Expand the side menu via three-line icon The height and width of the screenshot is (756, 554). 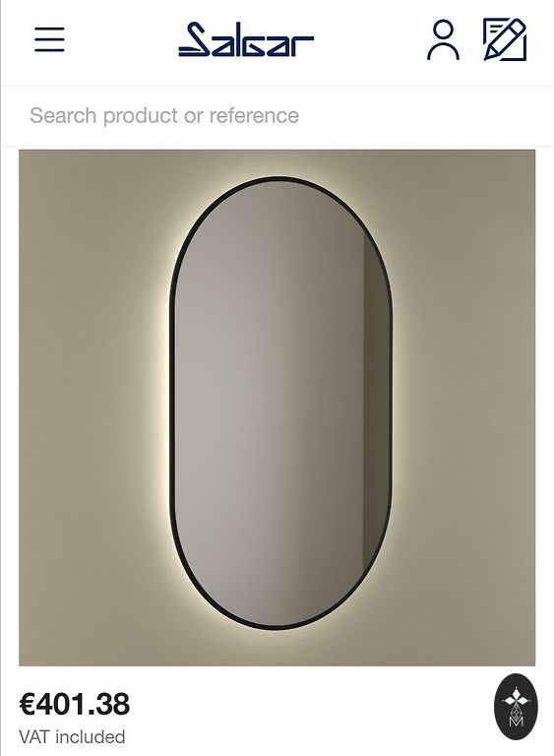coord(49,39)
